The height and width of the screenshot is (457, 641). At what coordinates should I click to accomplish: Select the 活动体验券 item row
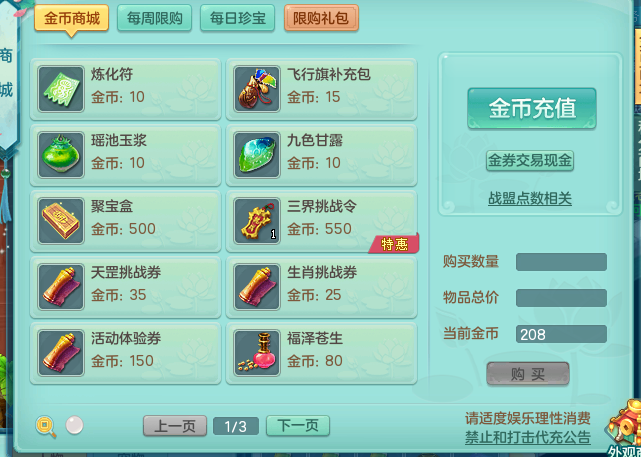click(x=126, y=353)
